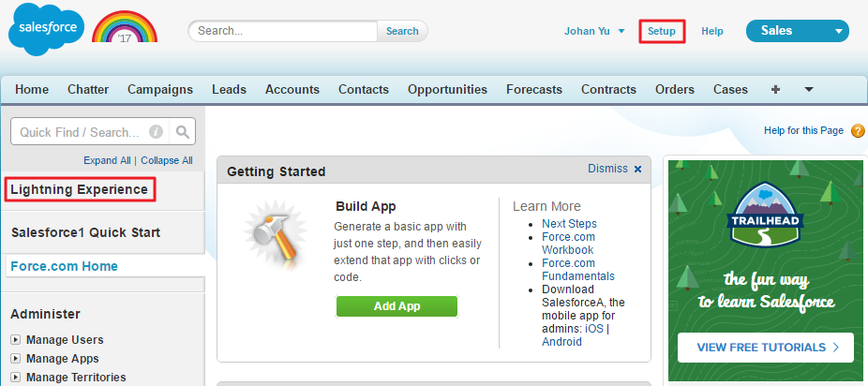Dismiss Getting Started panel with X icon
This screenshot has height=386, width=868.
(x=638, y=170)
